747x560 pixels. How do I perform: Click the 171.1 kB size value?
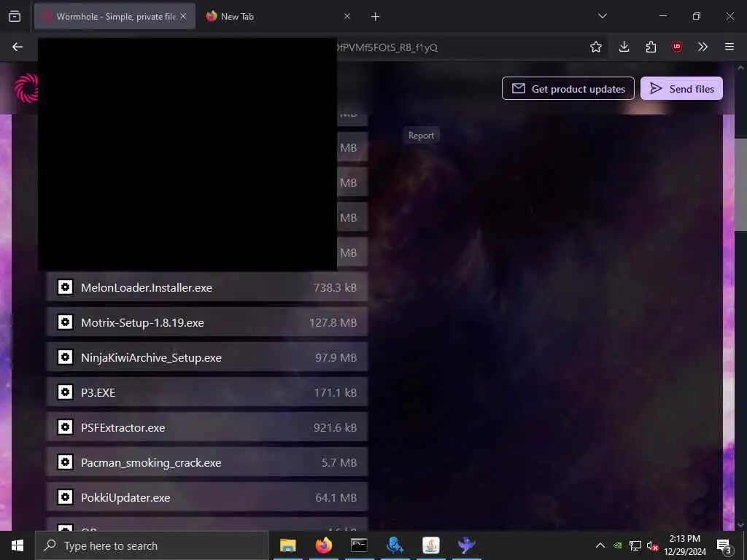(x=336, y=393)
